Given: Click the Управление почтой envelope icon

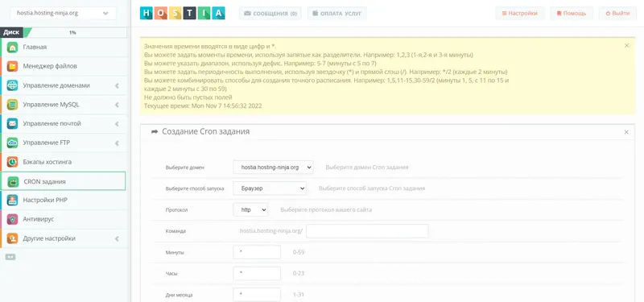Looking at the screenshot, I should (12, 124).
